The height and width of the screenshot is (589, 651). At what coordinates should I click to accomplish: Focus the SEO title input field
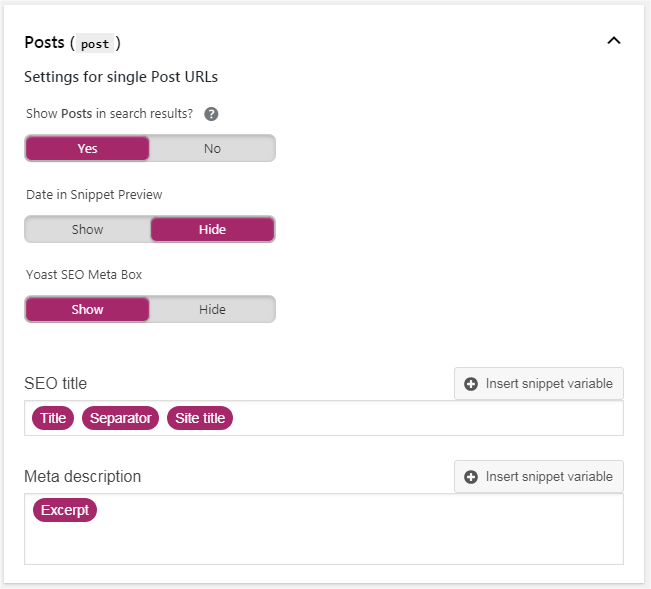[324, 418]
